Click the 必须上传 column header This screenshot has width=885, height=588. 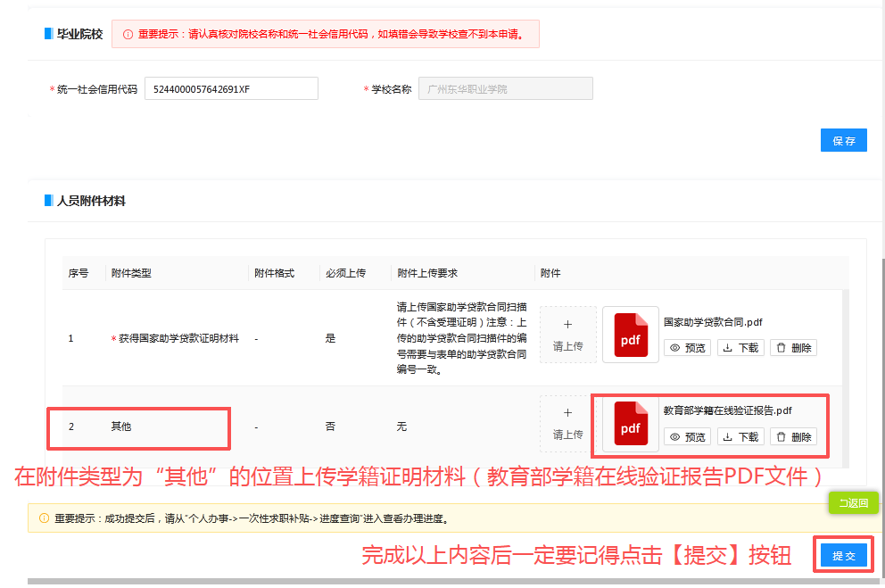pos(345,273)
